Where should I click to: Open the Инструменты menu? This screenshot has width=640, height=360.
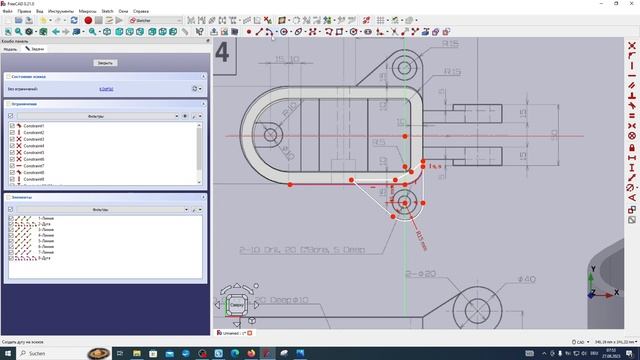point(61,11)
